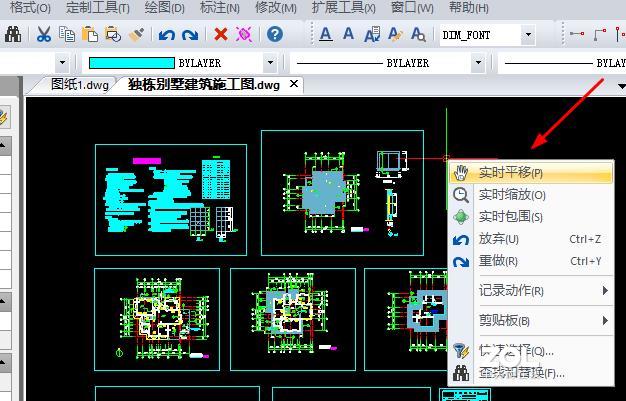626x401 pixels.
Task: Choose 实时平移(P) in context menu
Action: click(x=531, y=173)
